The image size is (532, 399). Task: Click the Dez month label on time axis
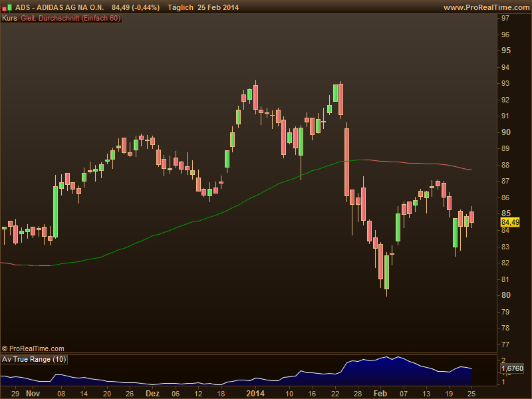pos(152,394)
